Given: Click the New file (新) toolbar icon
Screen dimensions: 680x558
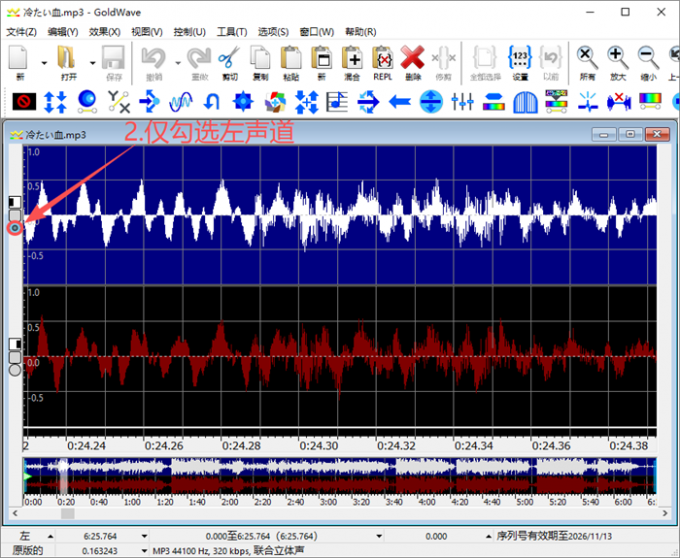Looking at the screenshot, I should (19, 58).
